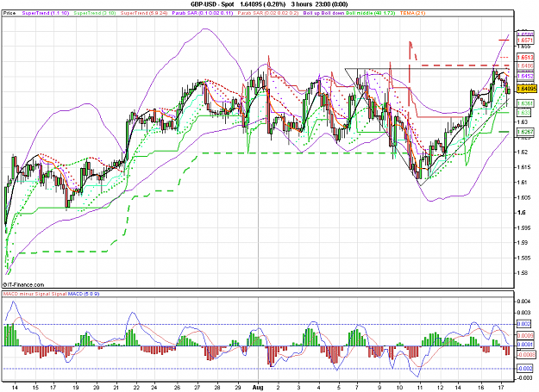
Task: Click the blue -0.002 MACD level tag
Action: [x=525, y=369]
